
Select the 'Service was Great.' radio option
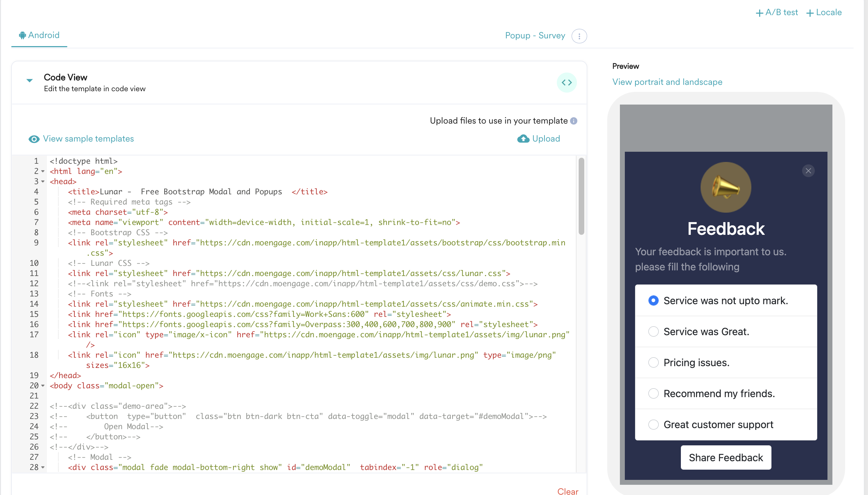pos(653,332)
